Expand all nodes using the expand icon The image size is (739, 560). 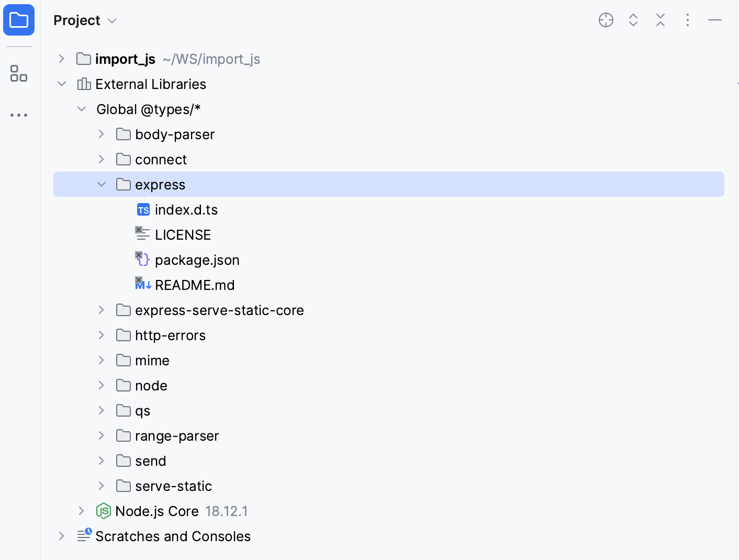coord(633,20)
